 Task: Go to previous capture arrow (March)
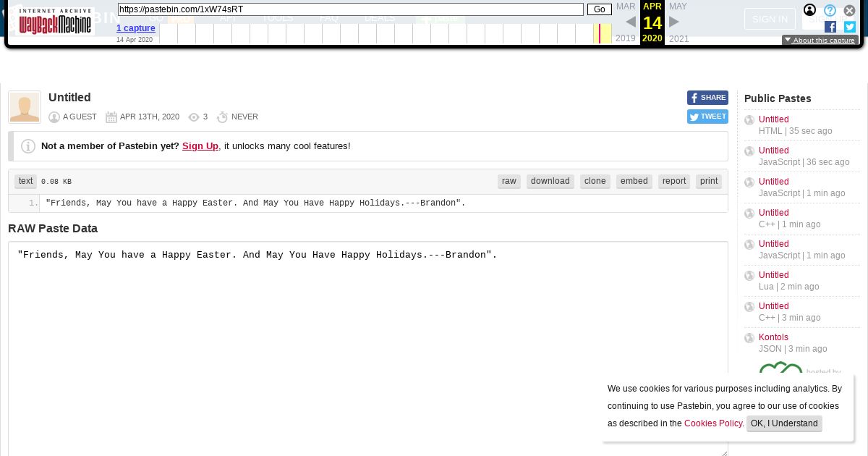click(631, 22)
